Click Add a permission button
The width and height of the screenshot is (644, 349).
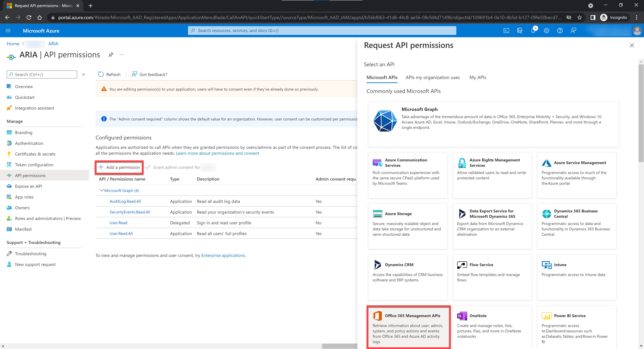coord(119,167)
